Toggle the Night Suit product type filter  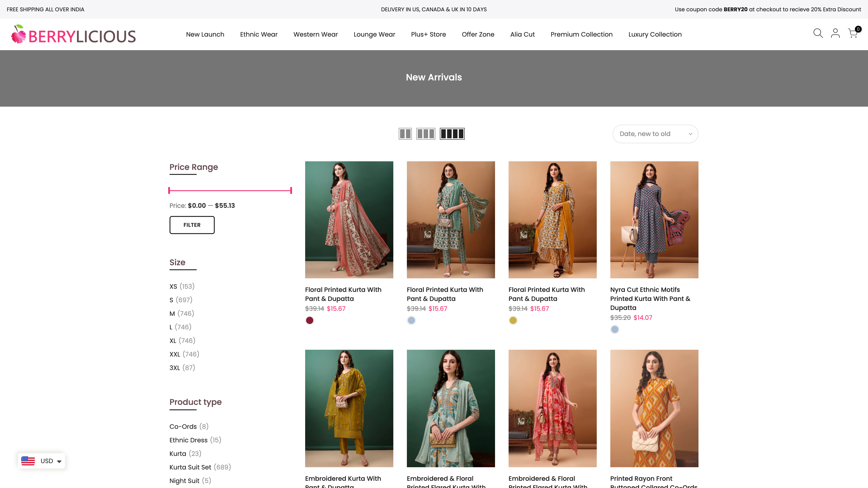click(184, 481)
